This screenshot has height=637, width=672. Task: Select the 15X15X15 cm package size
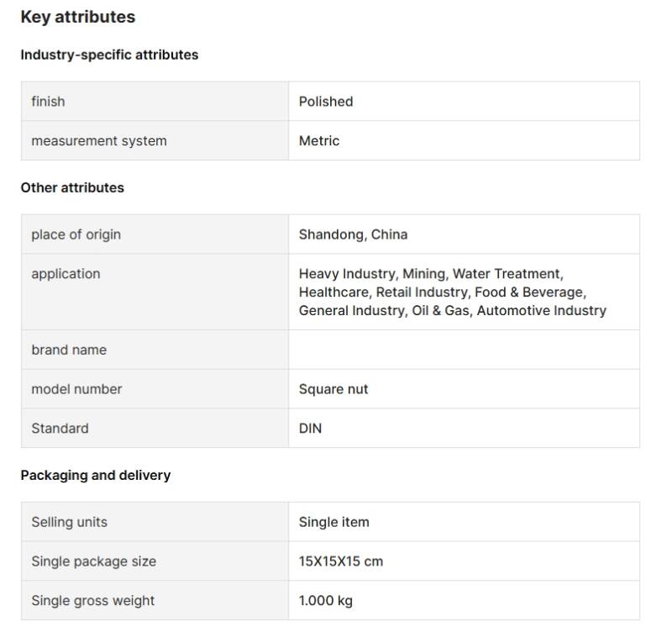click(340, 561)
